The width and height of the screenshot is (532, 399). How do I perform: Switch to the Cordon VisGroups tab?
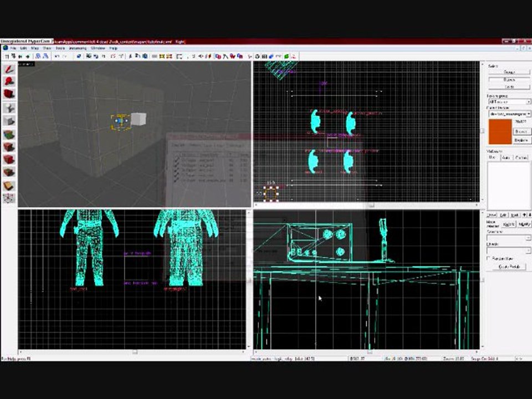point(521,157)
